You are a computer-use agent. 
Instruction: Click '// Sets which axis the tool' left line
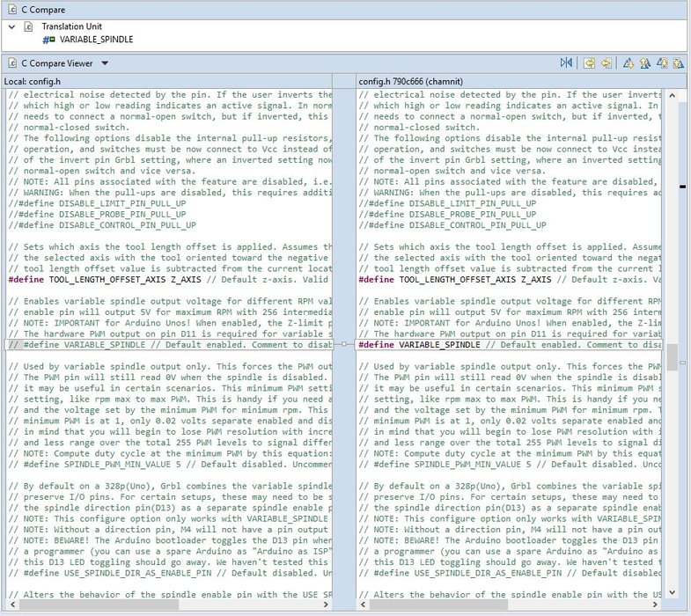[x=170, y=246]
